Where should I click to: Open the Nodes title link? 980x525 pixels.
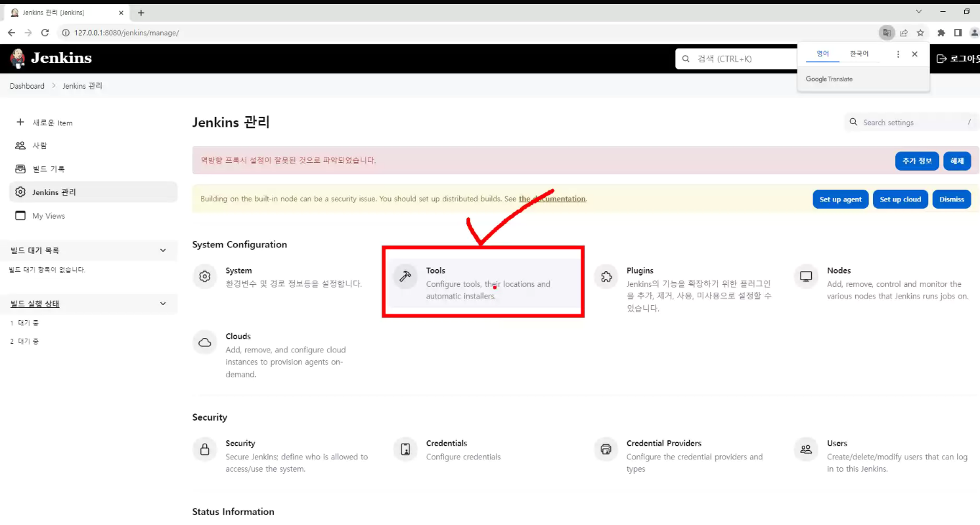click(839, 270)
